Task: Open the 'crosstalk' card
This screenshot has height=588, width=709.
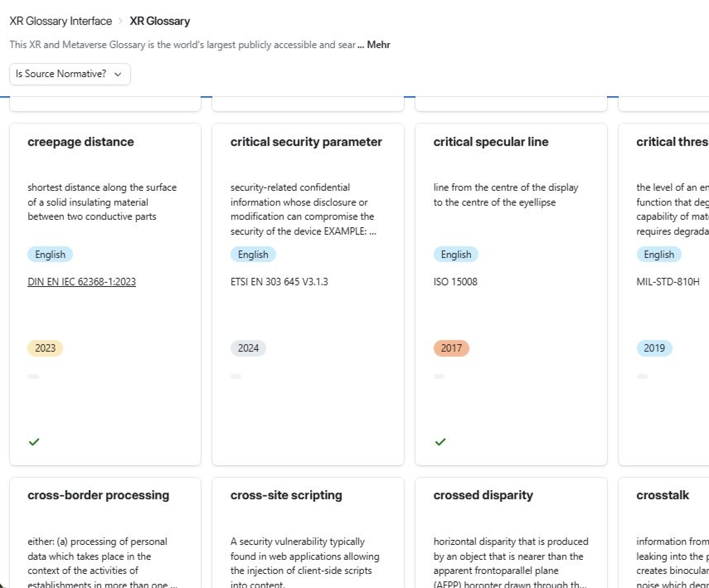Action: click(x=663, y=532)
